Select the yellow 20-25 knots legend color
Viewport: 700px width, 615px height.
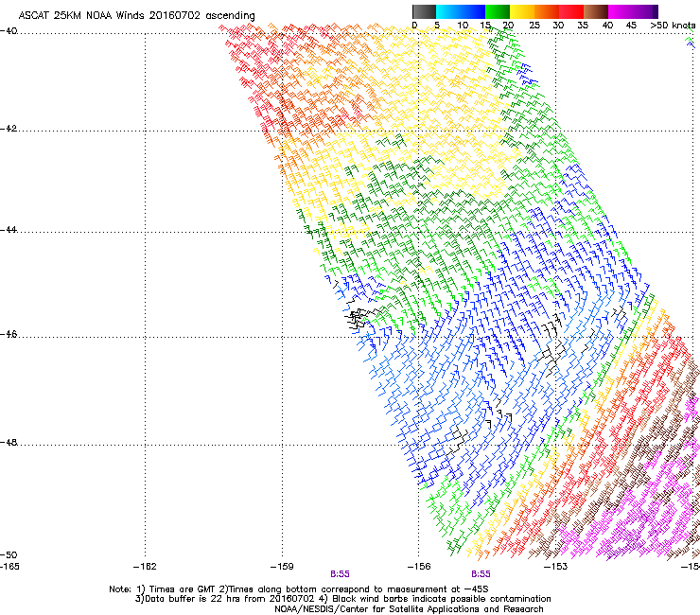point(522,11)
